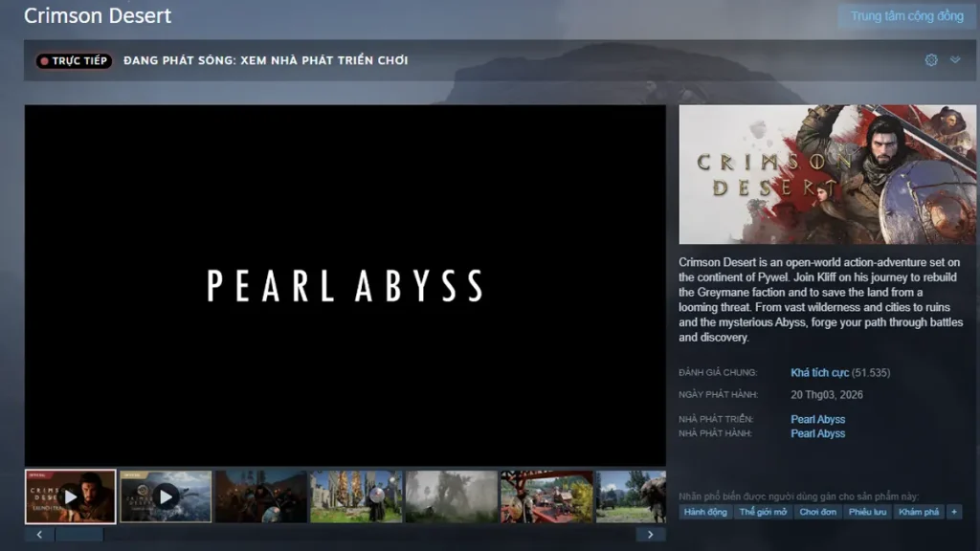This screenshot has width=980, height=551.
Task: Select the foggy giant creature screenshot
Action: click(452, 496)
